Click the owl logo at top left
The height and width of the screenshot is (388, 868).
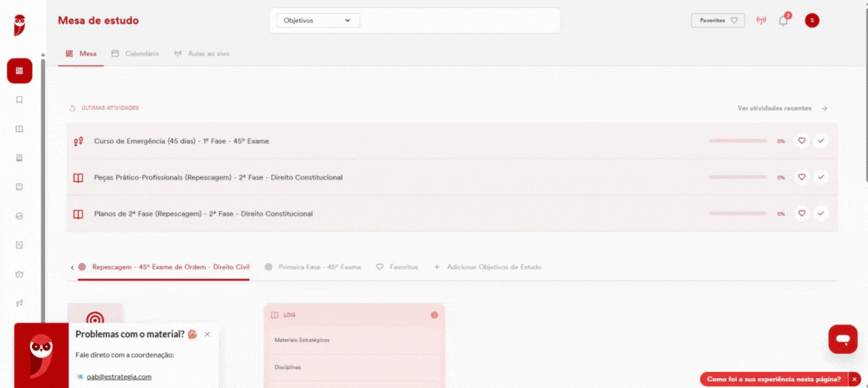(x=20, y=25)
